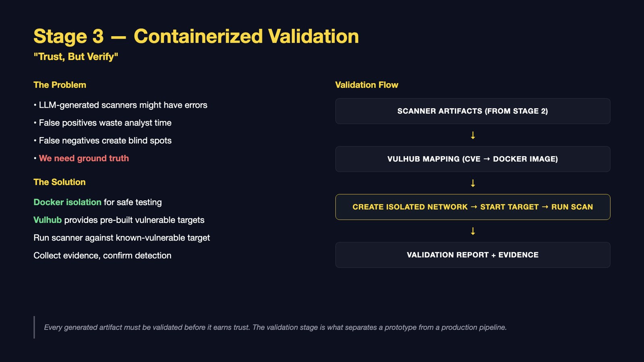Click False positives waste analyst time bullet
Screen dimensions: 644x362
tap(103, 123)
